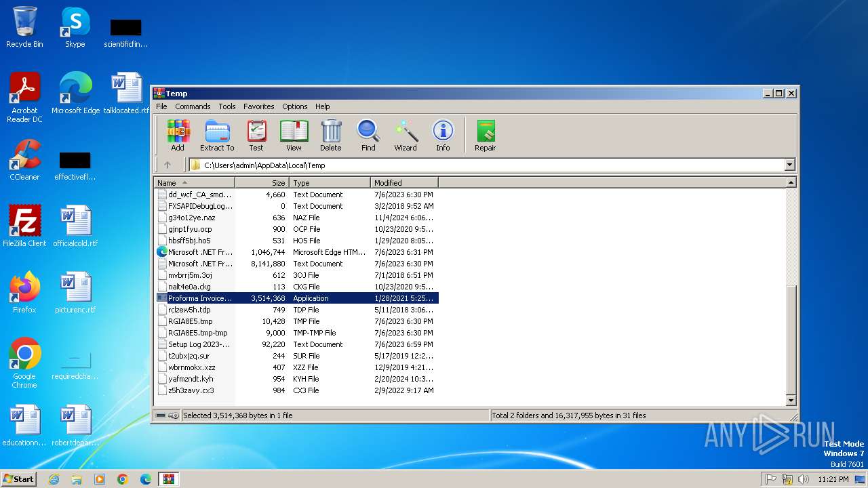Select file RGIA8E5.tmp

point(297,321)
